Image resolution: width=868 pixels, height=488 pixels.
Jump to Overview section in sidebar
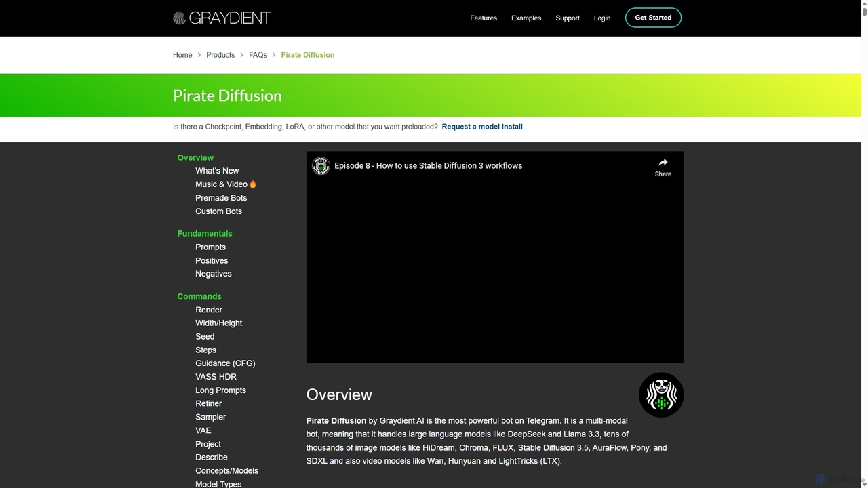(195, 157)
